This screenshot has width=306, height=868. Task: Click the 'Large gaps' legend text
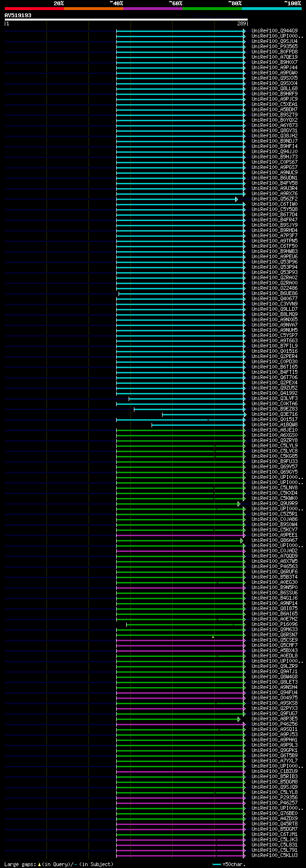19,864
